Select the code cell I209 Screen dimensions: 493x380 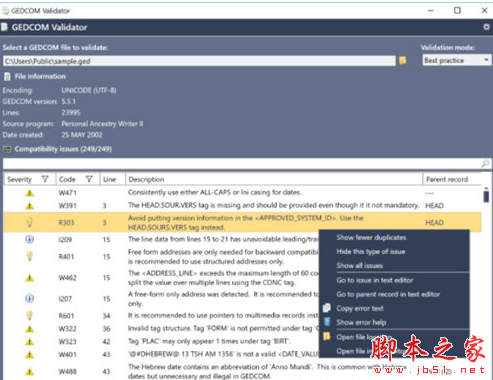coord(65,239)
